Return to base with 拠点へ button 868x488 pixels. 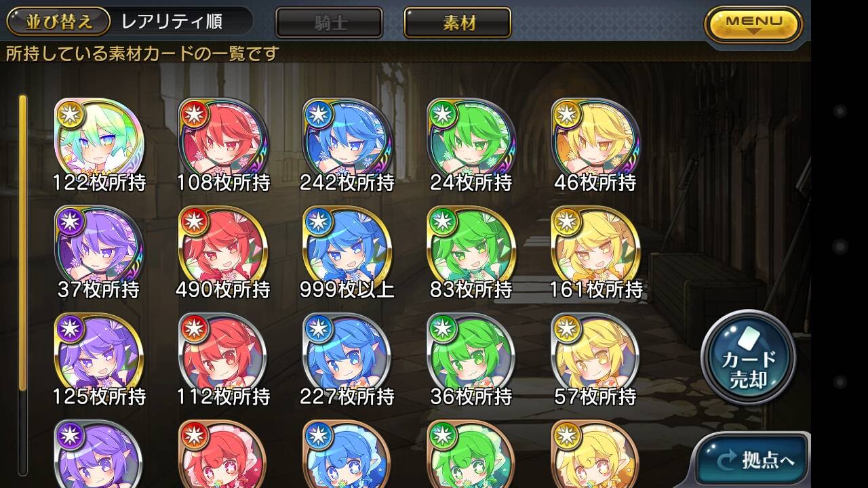[752, 460]
